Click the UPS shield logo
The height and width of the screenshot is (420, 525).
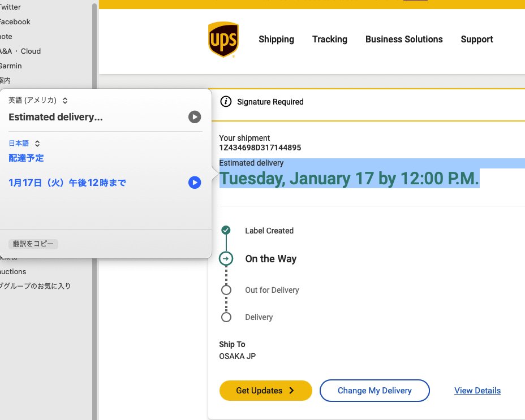pos(223,40)
